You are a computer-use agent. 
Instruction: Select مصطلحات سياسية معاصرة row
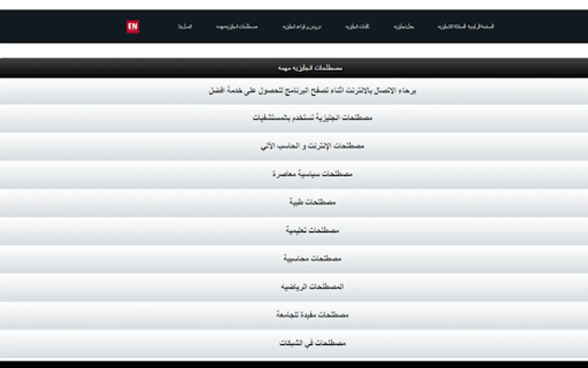(294, 175)
